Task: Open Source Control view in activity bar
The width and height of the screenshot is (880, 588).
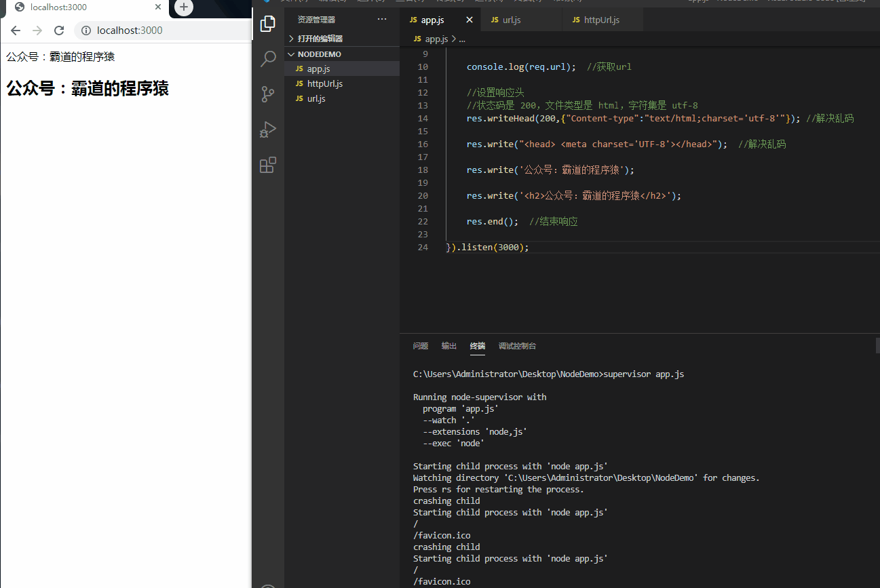Action: [268, 94]
